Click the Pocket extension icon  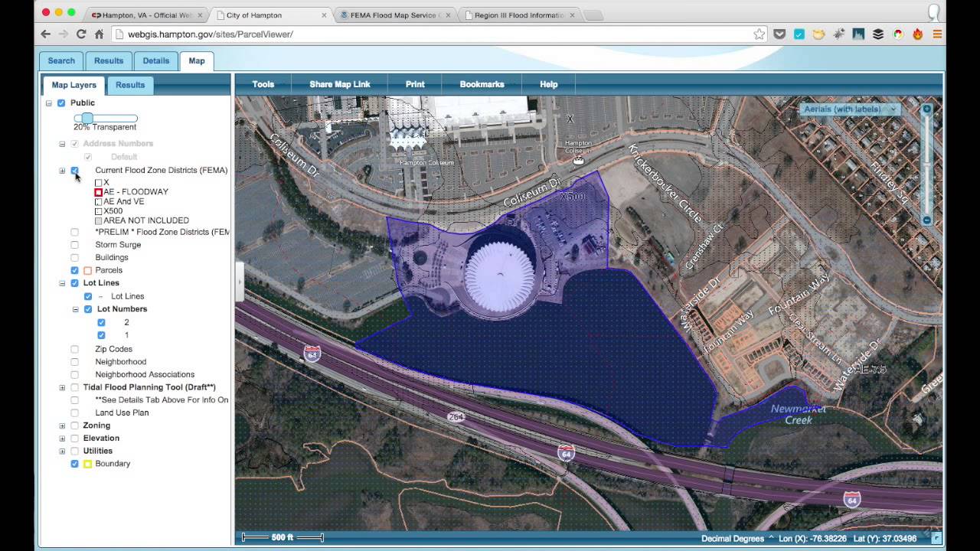(x=779, y=34)
